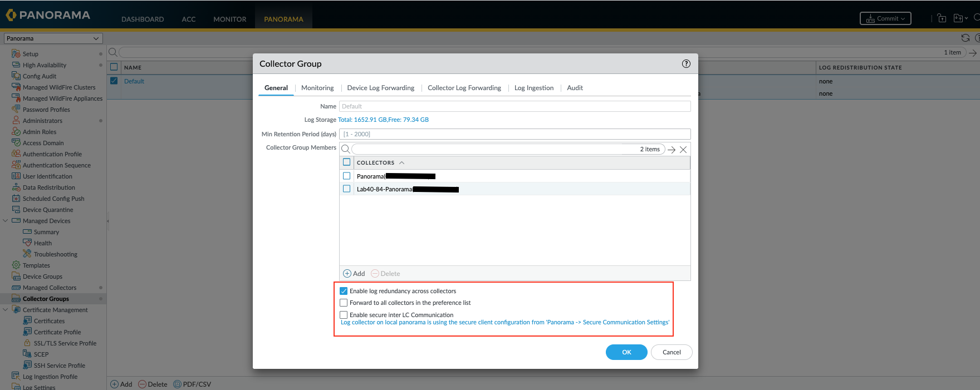Click the Delete icon in bottom toolbar
This screenshot has width=980, height=390.
[143, 384]
